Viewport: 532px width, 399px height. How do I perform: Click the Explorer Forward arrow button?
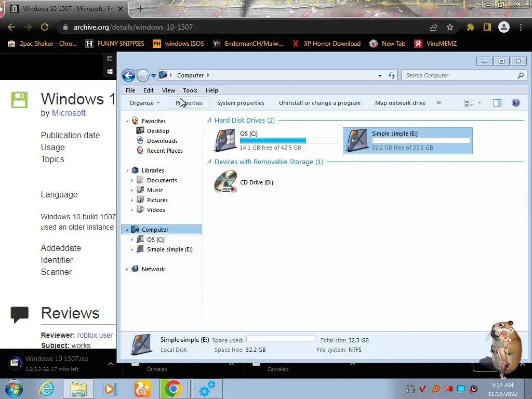coord(143,75)
